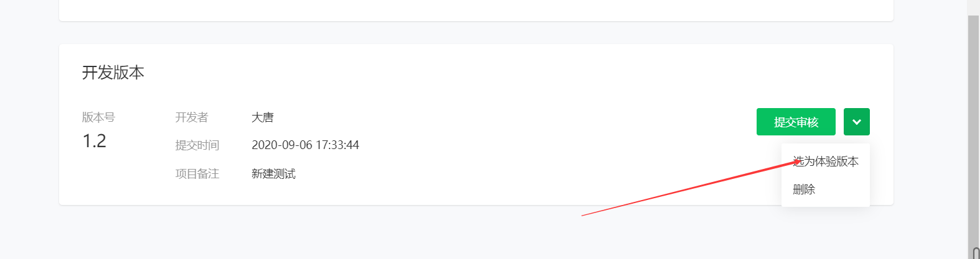Click the partially visible icon at bottom-right corner

pyautogui.click(x=975, y=253)
